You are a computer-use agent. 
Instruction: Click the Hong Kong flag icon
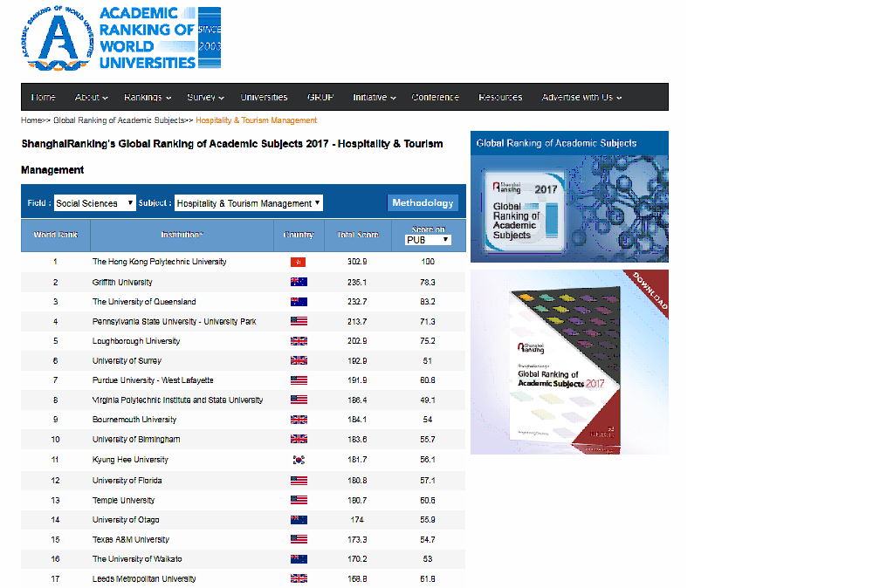click(298, 262)
